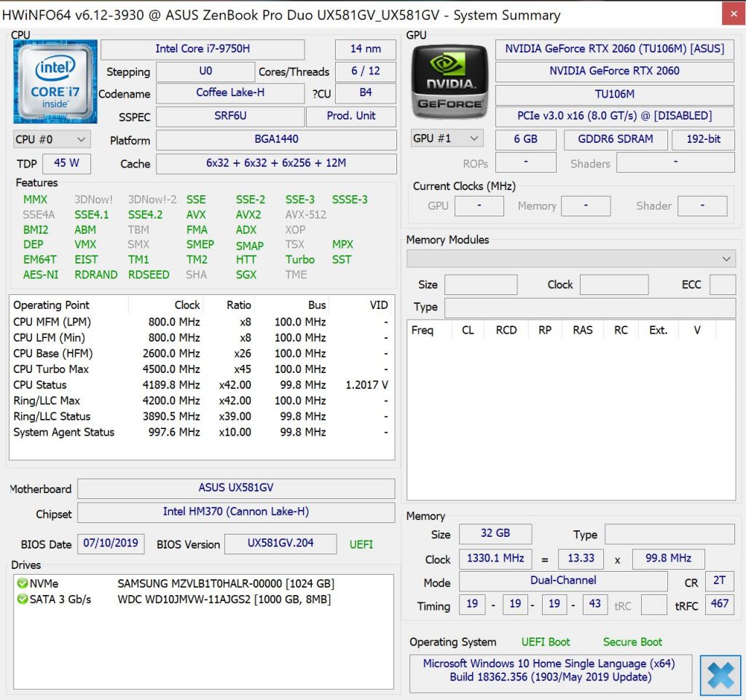
Task: Click the NVIDIA GeForce logo
Action: tap(449, 82)
